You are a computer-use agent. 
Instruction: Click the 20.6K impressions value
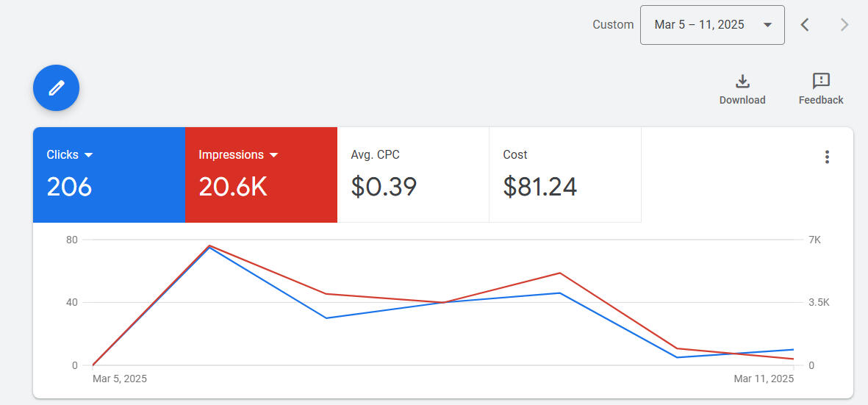233,187
